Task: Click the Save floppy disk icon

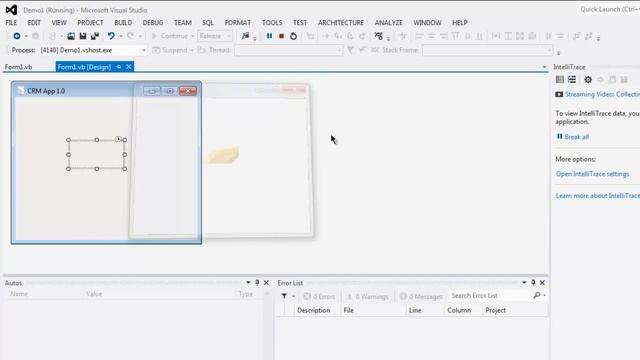Action: pos(83,36)
